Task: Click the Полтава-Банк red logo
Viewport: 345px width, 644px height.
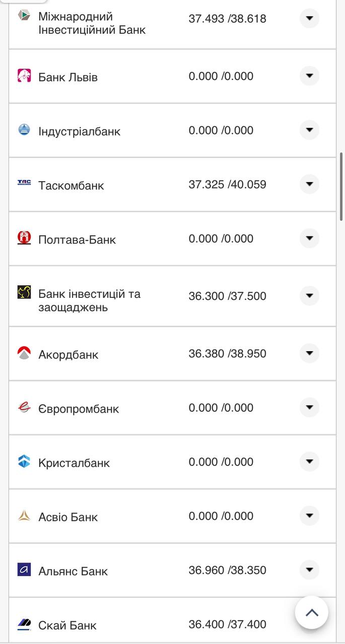Action: (x=24, y=238)
